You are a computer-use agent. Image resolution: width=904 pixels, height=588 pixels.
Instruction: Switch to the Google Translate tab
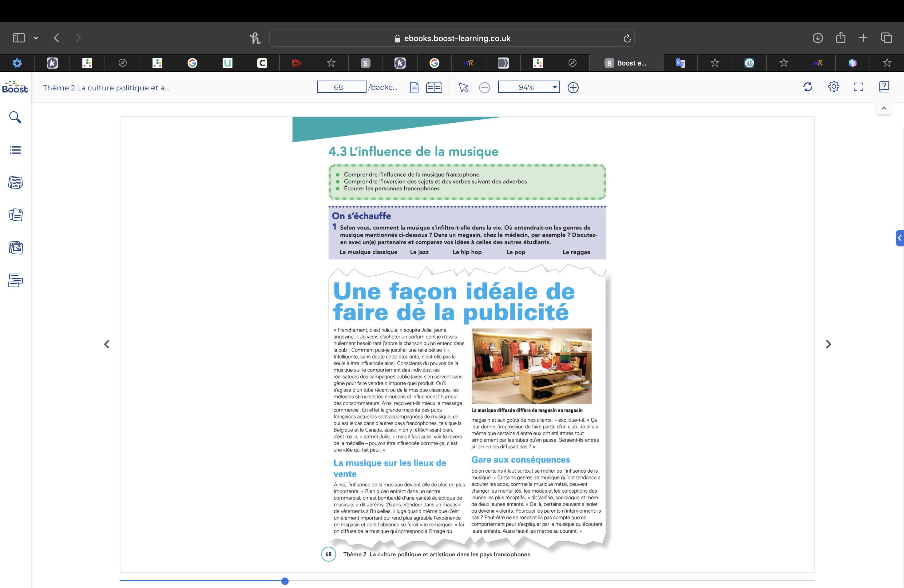point(680,63)
